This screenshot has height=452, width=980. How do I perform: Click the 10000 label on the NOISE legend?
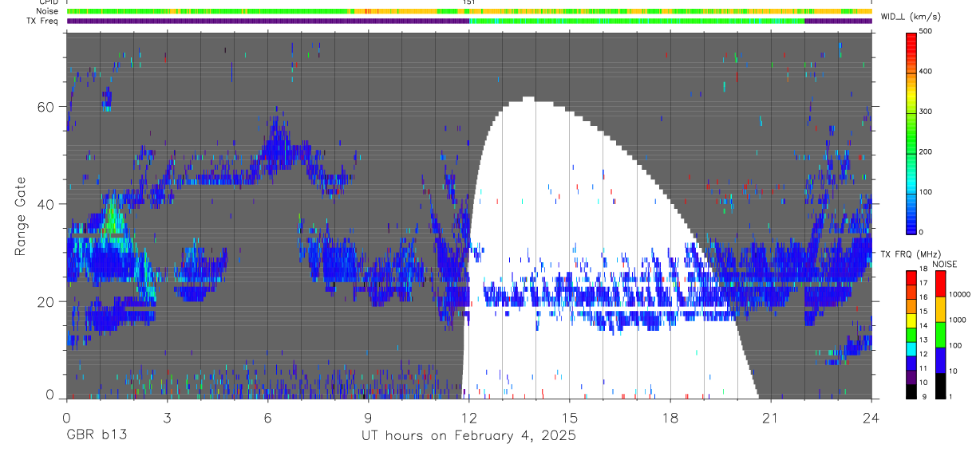[x=961, y=296]
